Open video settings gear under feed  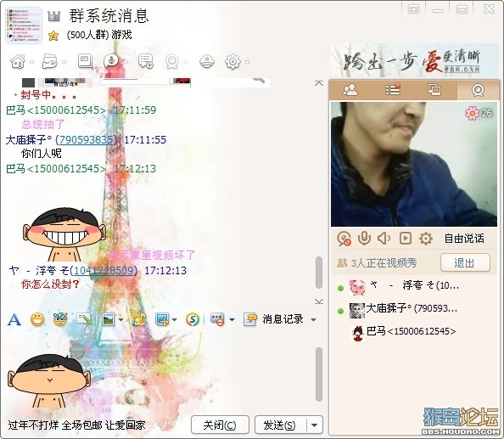pos(426,239)
